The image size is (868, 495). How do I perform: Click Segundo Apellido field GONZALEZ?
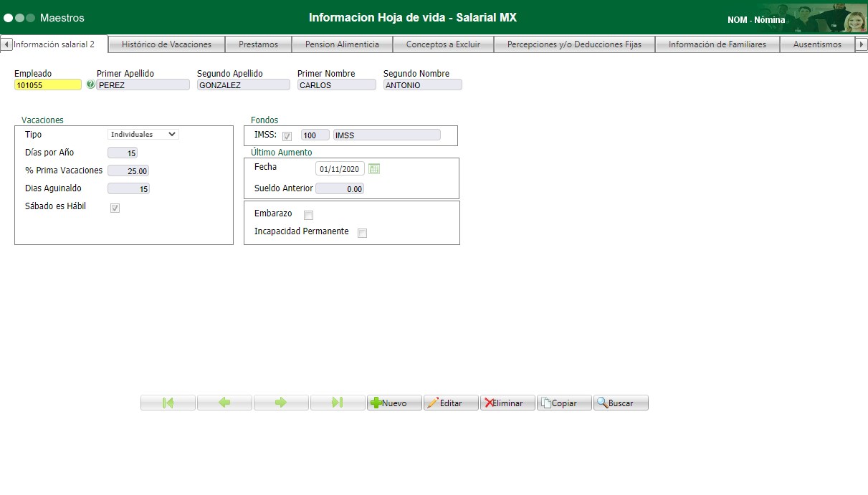coord(244,85)
